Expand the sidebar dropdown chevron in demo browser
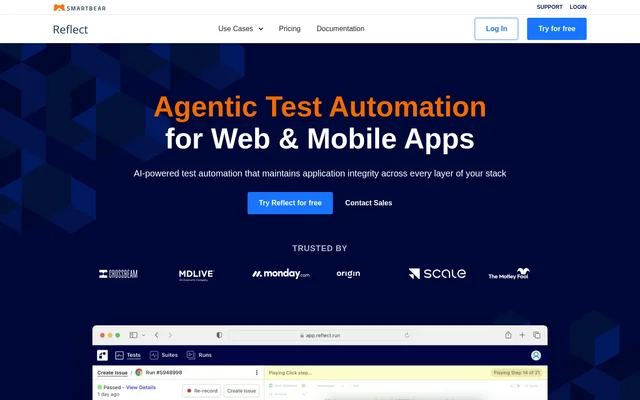640x400 pixels. pyautogui.click(x=144, y=335)
